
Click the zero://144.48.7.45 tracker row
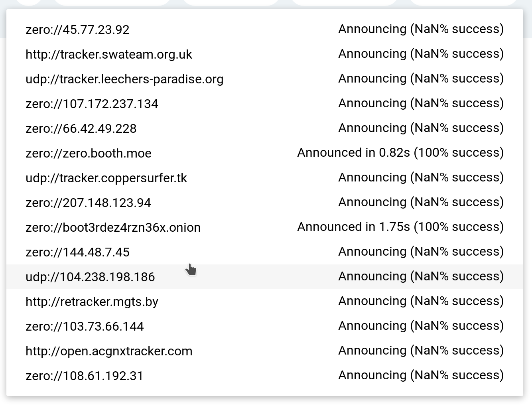[77, 252]
